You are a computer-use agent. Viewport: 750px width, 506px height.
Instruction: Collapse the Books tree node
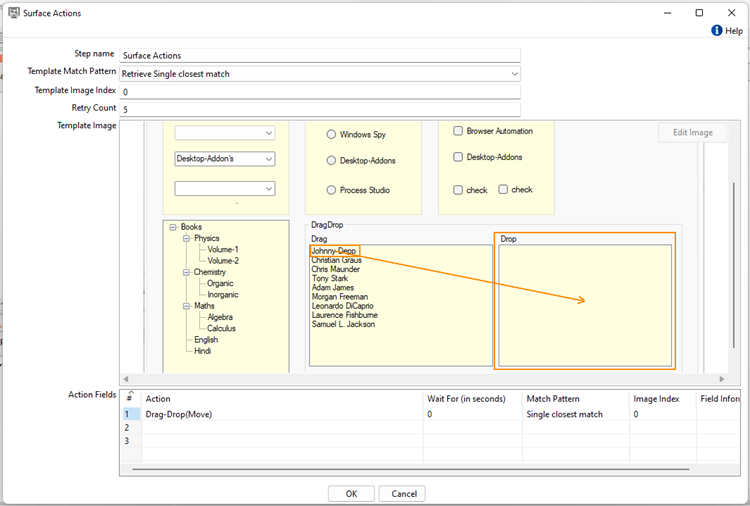point(174,227)
